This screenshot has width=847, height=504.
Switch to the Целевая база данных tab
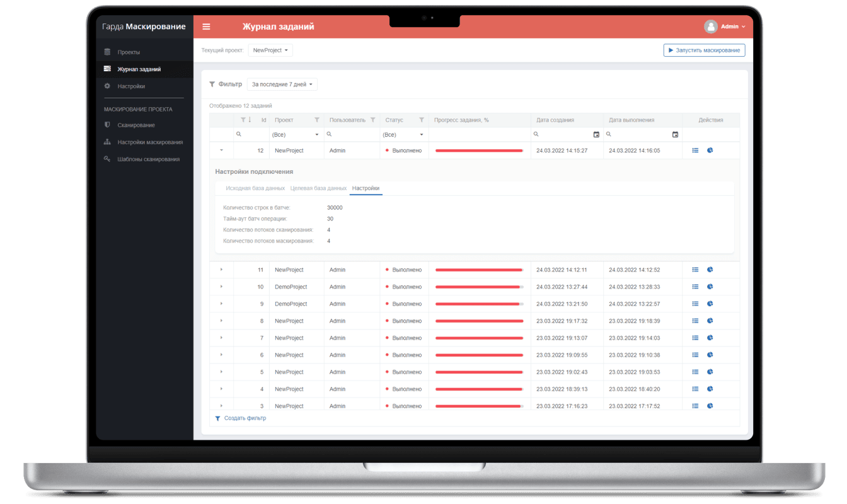pos(318,188)
